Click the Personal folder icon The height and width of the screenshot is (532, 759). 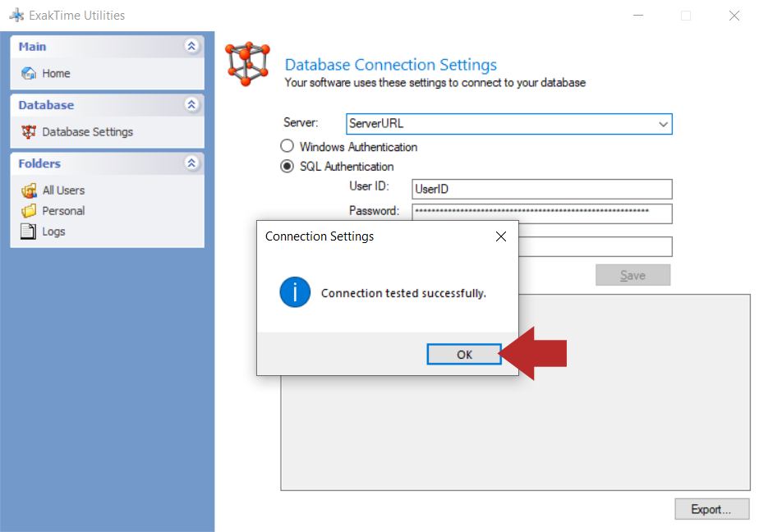pyautogui.click(x=29, y=211)
